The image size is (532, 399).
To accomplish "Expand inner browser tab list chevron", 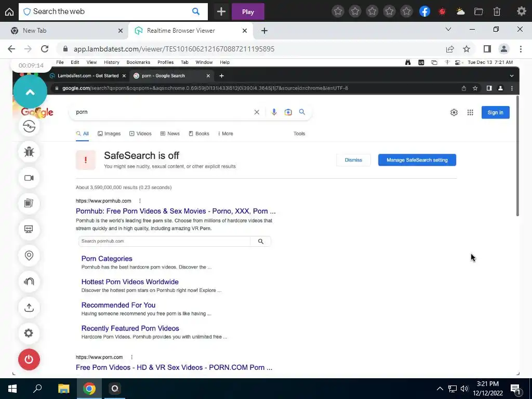I will pyautogui.click(x=512, y=76).
